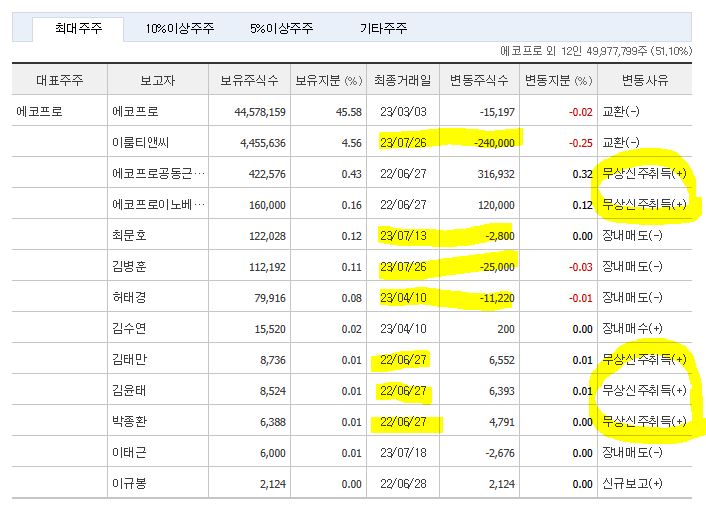
Task: Click the 보고자 column header
Action: 158,80
